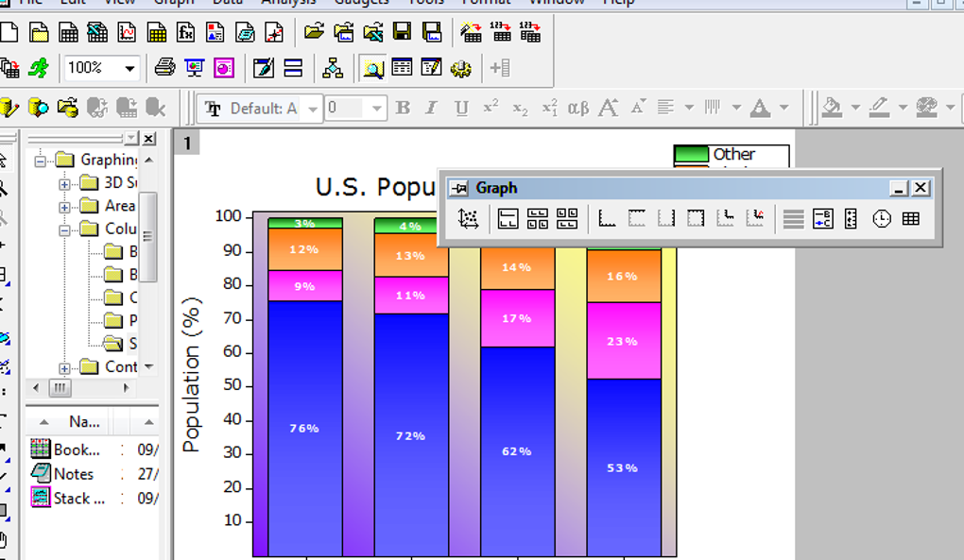
Task: Click the layer 1 icon button
Action: point(187,144)
